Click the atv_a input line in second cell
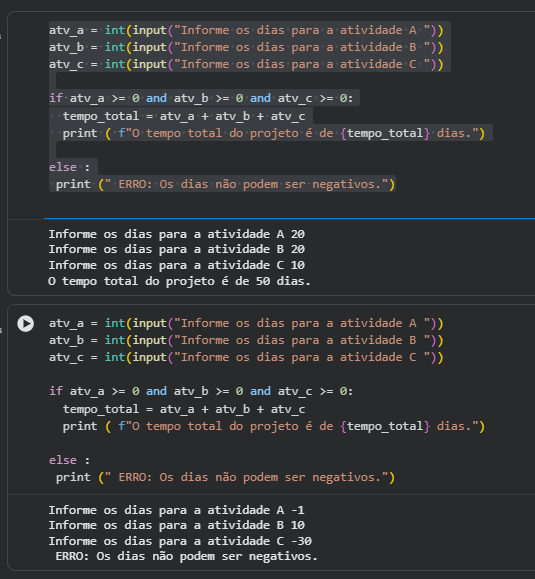535x579 pixels. pyautogui.click(x=246, y=323)
